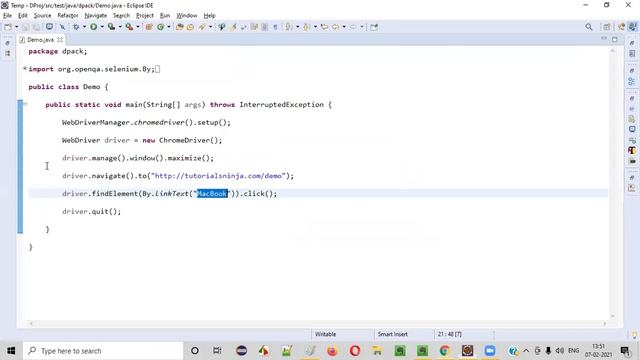Expand the New Java Class dropdown
640x360 pixels.
(x=169, y=27)
